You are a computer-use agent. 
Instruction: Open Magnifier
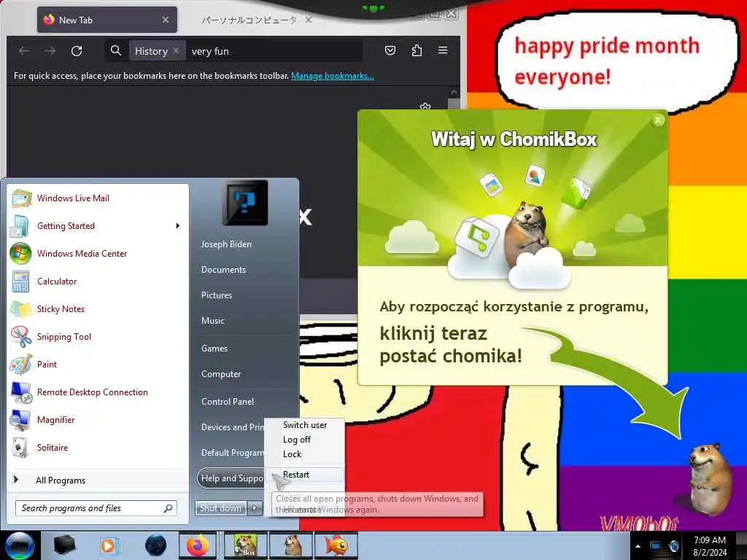(x=55, y=419)
